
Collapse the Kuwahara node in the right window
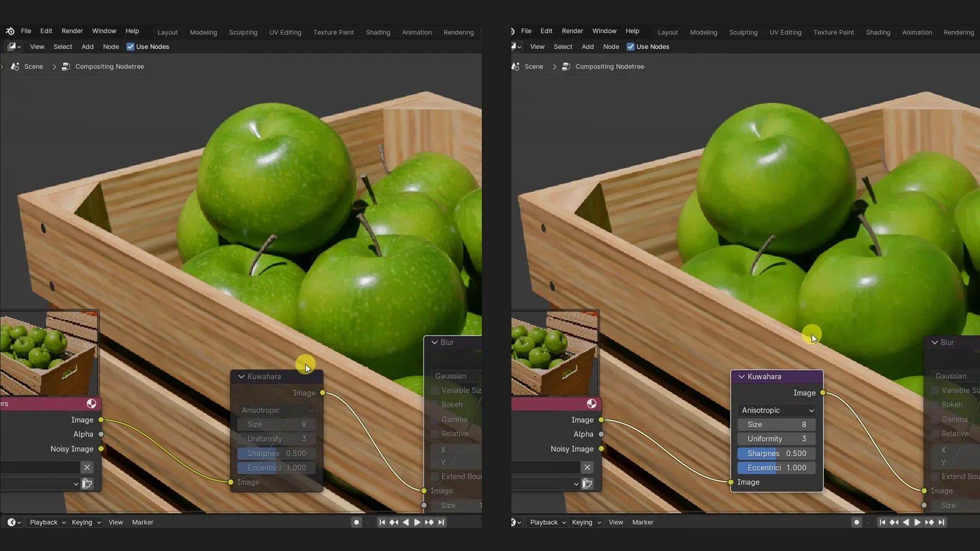point(742,377)
